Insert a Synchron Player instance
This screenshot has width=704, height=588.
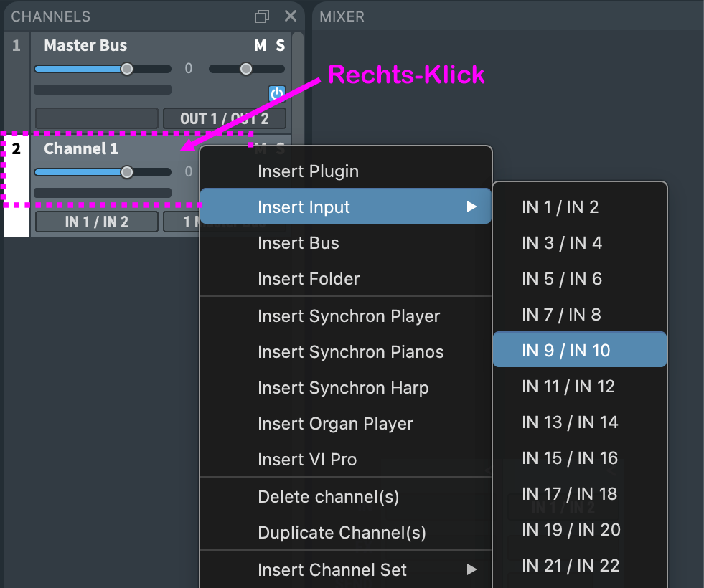[349, 316]
